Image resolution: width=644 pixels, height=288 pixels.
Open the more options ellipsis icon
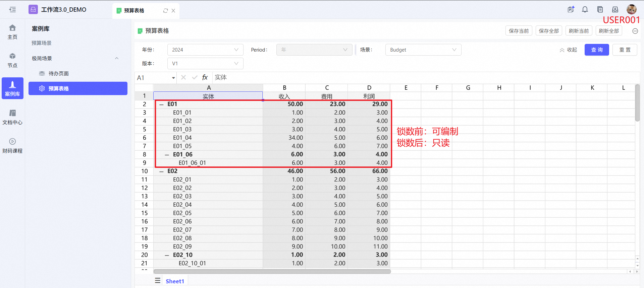point(635,31)
